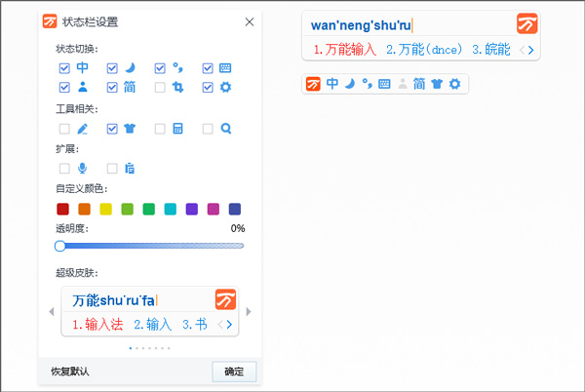Image resolution: width=585 pixels, height=392 pixels.
Task: Choose candidate 3.皖能
Action: point(491,50)
